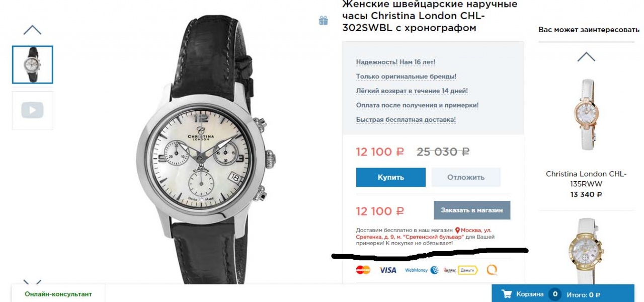
Task: Select the watch photo thumbnail
Action: point(33,64)
